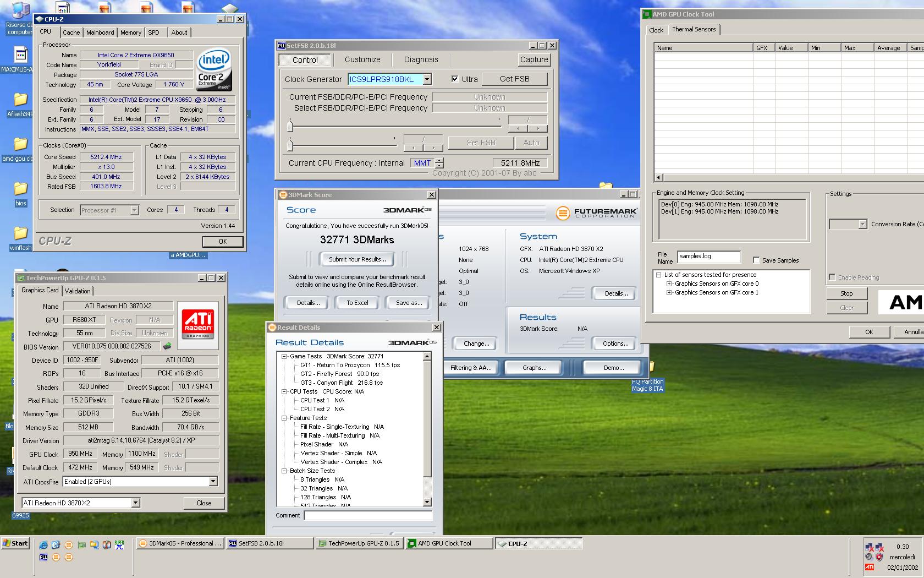The image size is (924, 578).
Task: Click the second 3DMark quick launch icon
Action: (x=56, y=557)
